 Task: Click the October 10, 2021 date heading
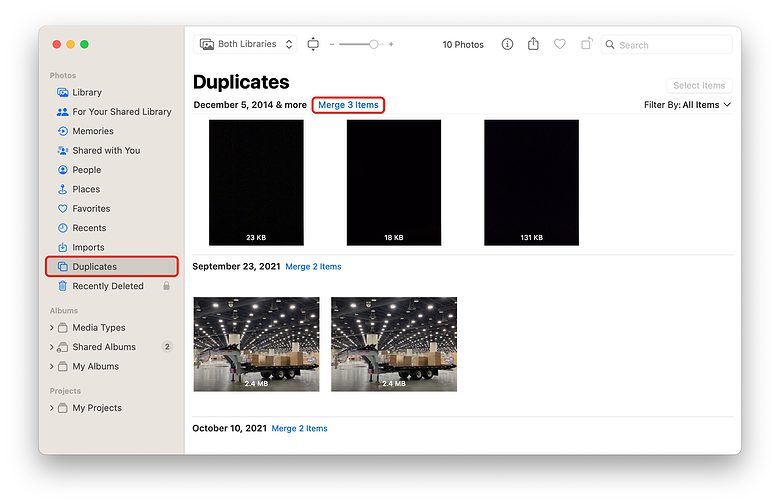pos(229,428)
